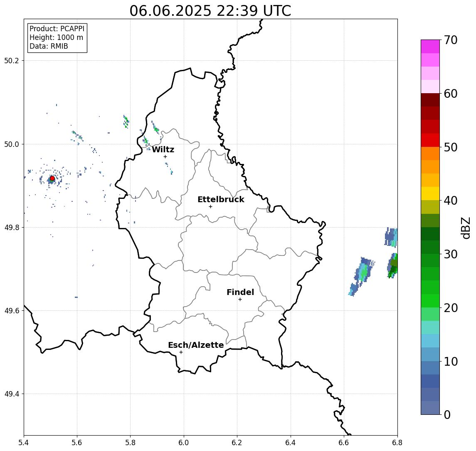
Task: Click the bright red 50 dBZ color band
Action: point(430,140)
